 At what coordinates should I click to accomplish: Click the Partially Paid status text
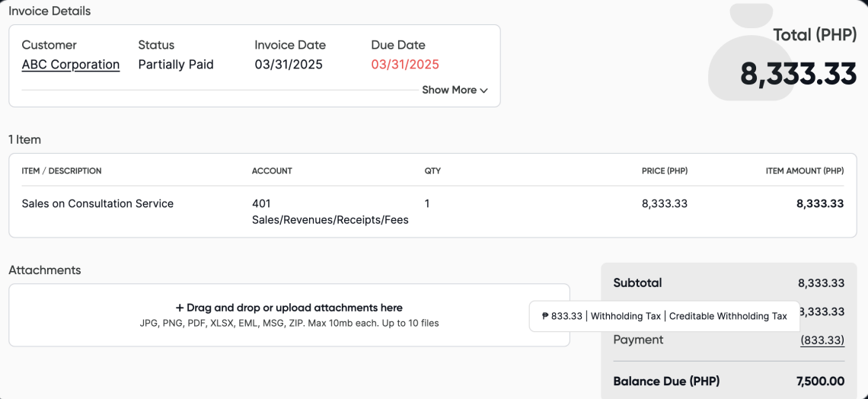176,65
